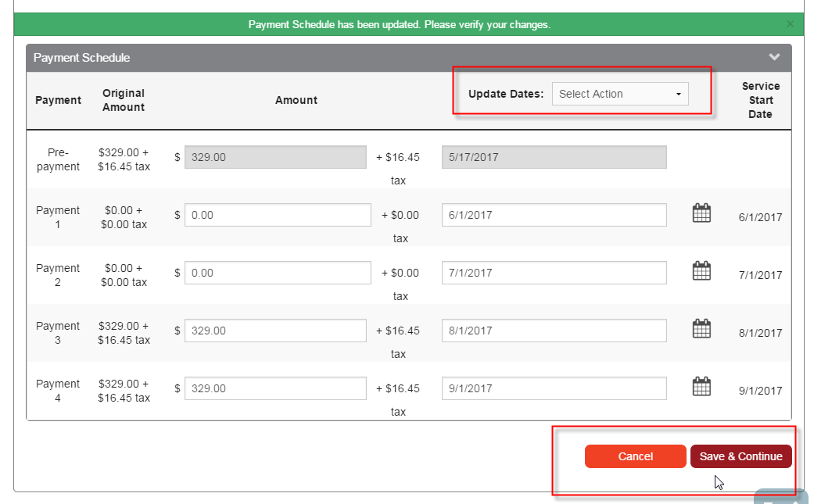Click the Payment 1 date field

(554, 215)
